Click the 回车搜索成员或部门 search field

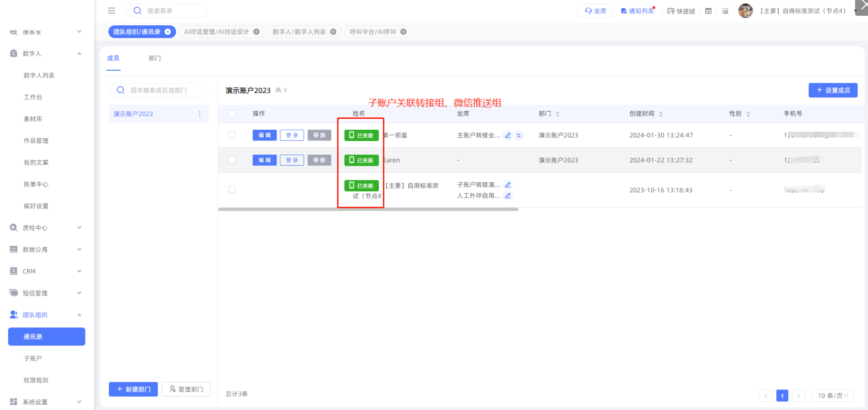(162, 90)
